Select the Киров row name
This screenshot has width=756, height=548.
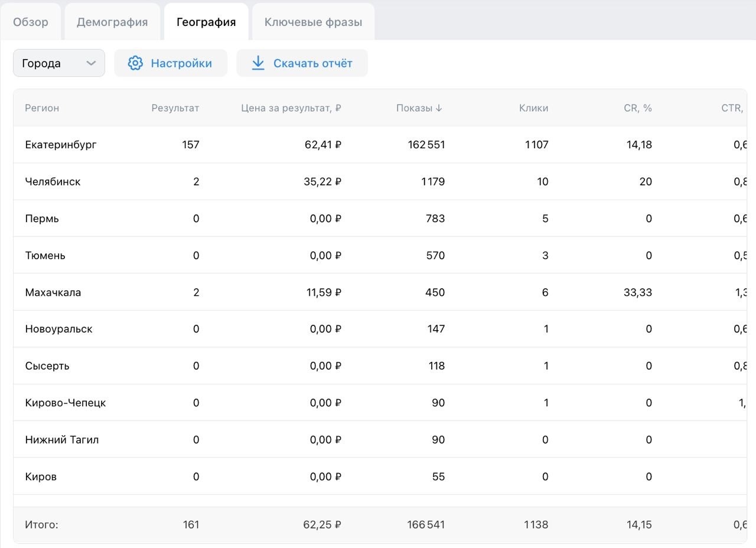pos(41,477)
